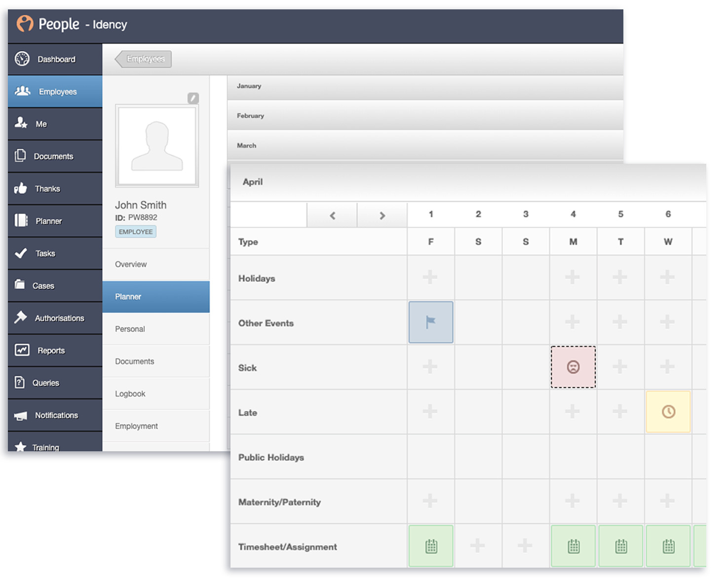
Task: Click the John Smith profile photo placeholder
Action: tap(157, 146)
